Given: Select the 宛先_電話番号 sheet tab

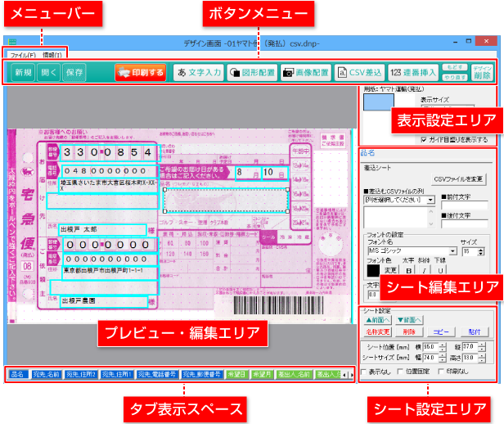Looking at the screenshot, I should [x=156, y=375].
